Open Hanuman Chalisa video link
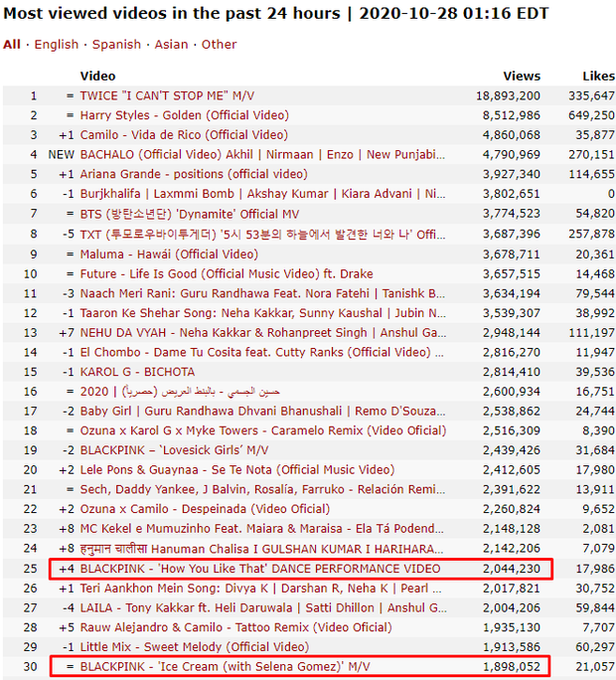The width and height of the screenshot is (616, 680). point(262,549)
